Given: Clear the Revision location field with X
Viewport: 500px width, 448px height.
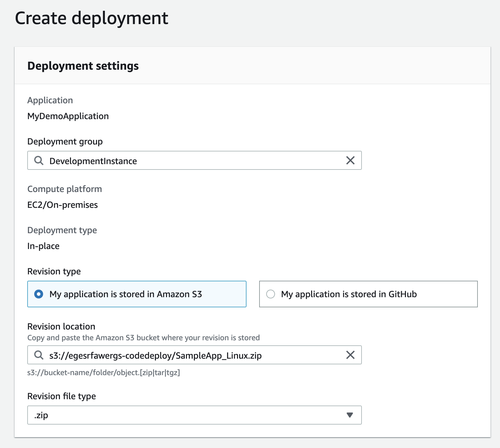Looking at the screenshot, I should 350,355.
